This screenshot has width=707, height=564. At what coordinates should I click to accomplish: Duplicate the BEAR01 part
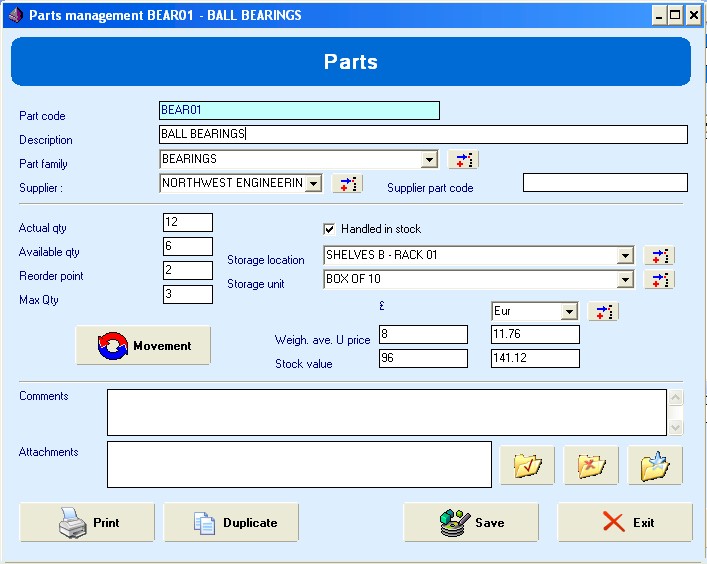(231, 523)
